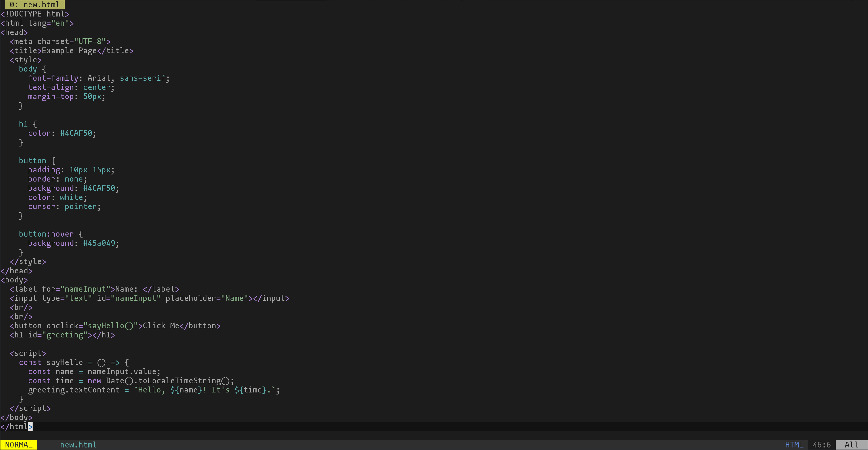Image resolution: width=868 pixels, height=450 pixels.
Task: Click the const time = new Date() line
Action: [x=131, y=381]
